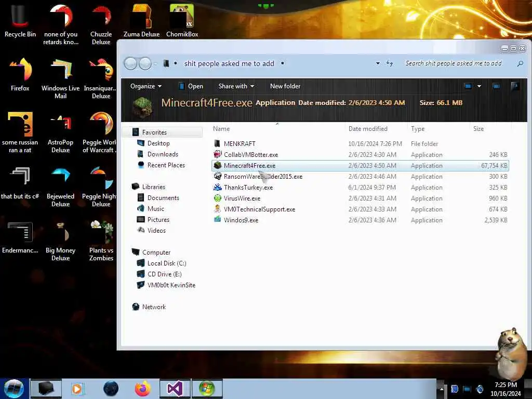Click Open in the toolbar
The width and height of the screenshot is (532, 399).
191,86
